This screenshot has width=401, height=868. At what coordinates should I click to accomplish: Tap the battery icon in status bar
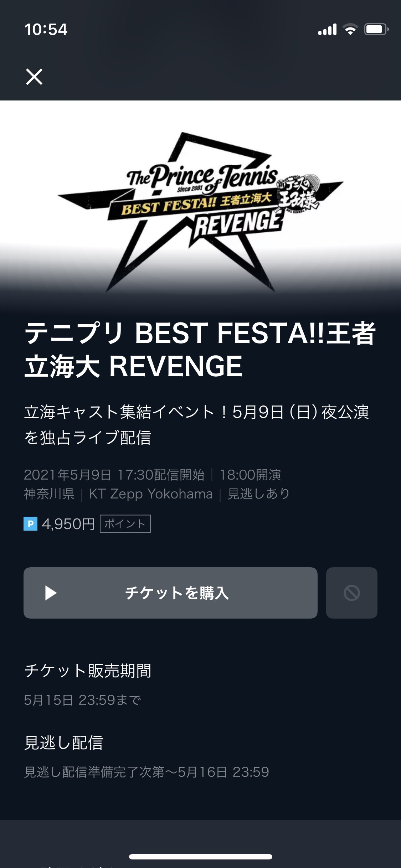click(376, 29)
